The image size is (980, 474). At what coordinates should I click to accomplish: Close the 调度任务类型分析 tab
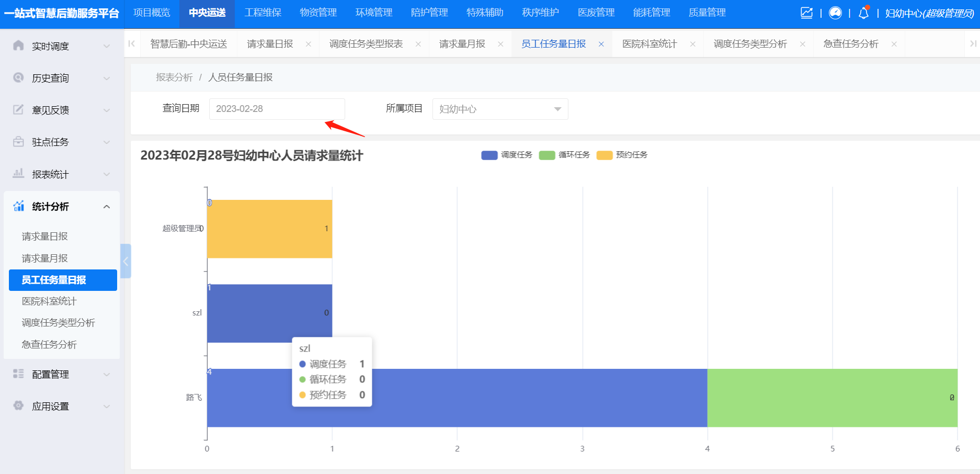click(x=803, y=44)
